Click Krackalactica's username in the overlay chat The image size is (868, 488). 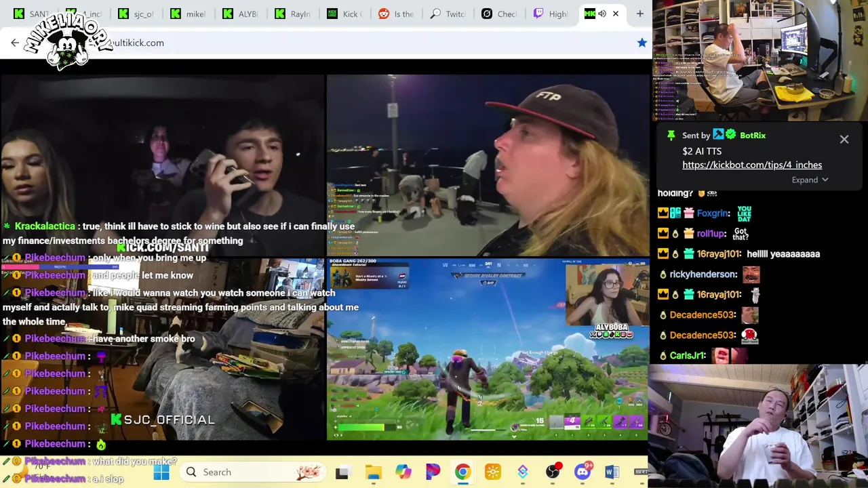coord(45,226)
